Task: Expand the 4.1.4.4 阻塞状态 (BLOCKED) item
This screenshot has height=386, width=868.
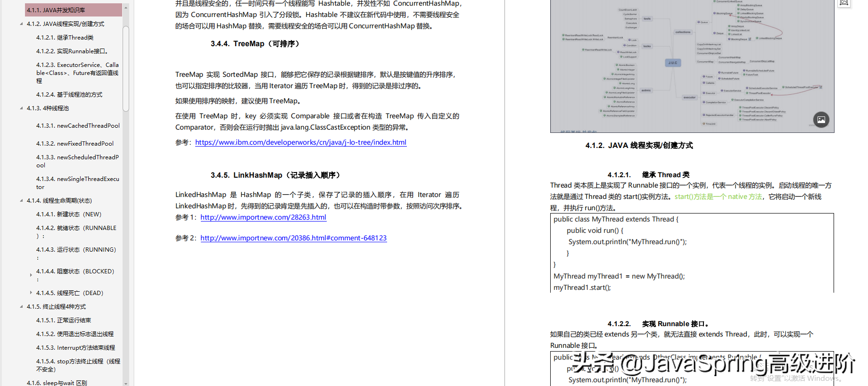Action: click(x=31, y=275)
